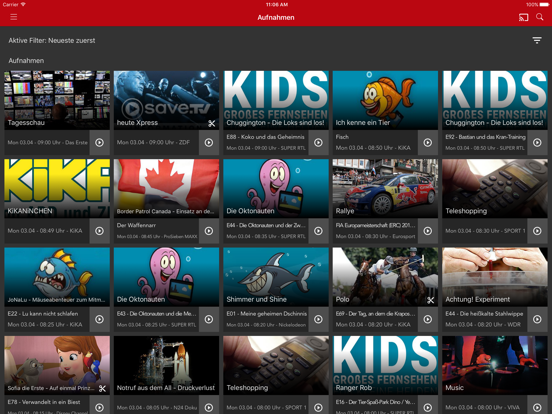Screen dimensions: 552x414
Task: Tap scissors icon on Polo thumbnail
Action: click(430, 300)
